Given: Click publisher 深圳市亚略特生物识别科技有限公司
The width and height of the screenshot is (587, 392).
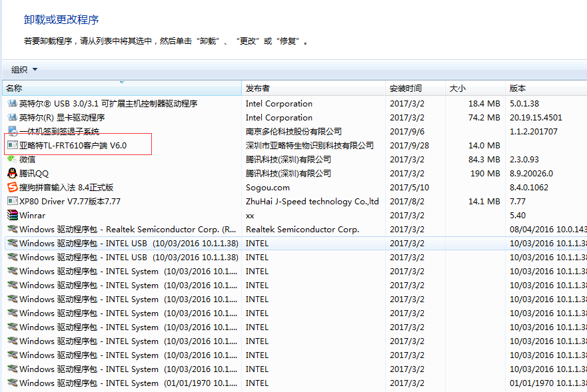Looking at the screenshot, I should [310, 146].
